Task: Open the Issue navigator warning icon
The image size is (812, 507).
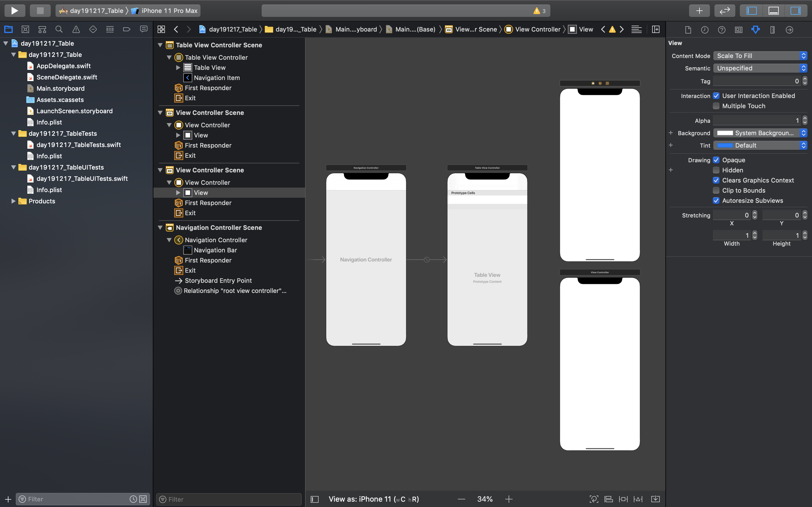Action: click(76, 30)
